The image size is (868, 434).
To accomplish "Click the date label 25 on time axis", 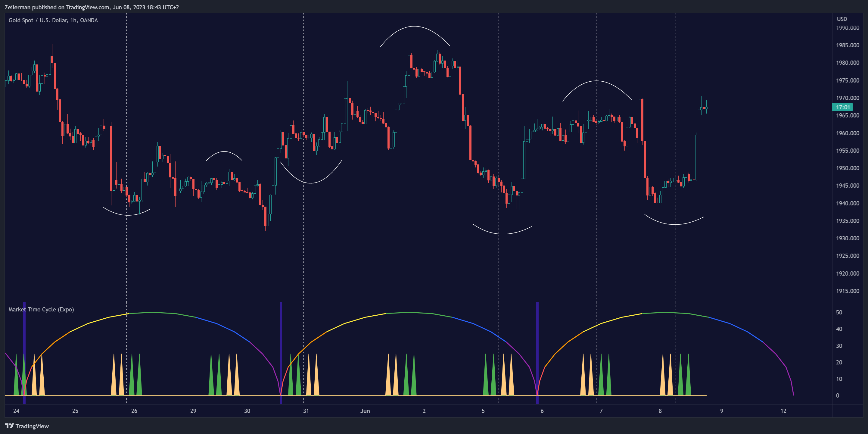I will (x=75, y=411).
